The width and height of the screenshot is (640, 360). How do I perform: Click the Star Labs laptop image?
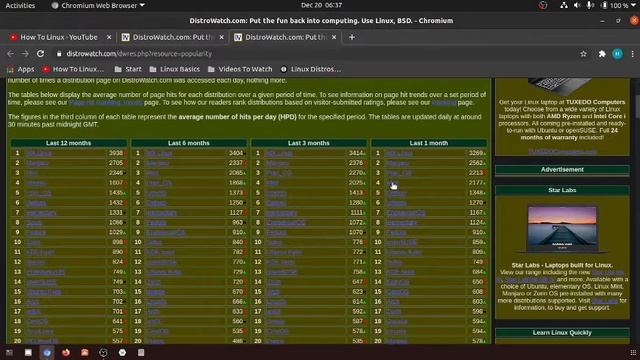coord(562,229)
